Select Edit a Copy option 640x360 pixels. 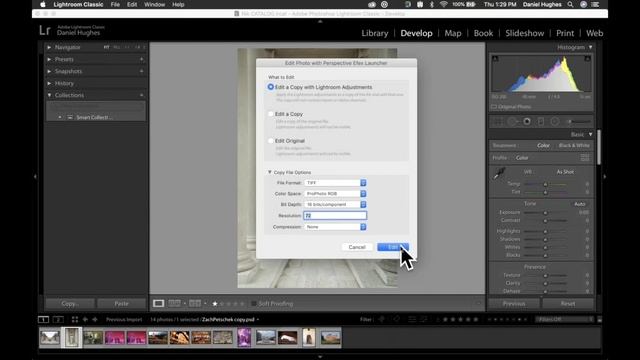[271, 114]
